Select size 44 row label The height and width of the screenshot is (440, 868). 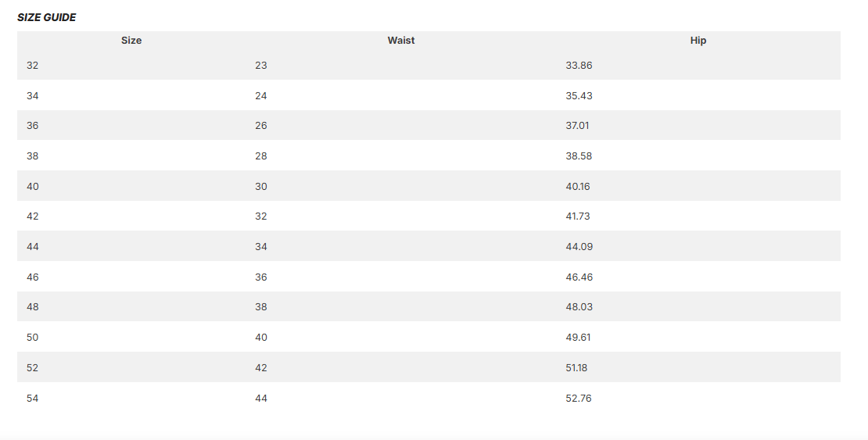coord(32,247)
